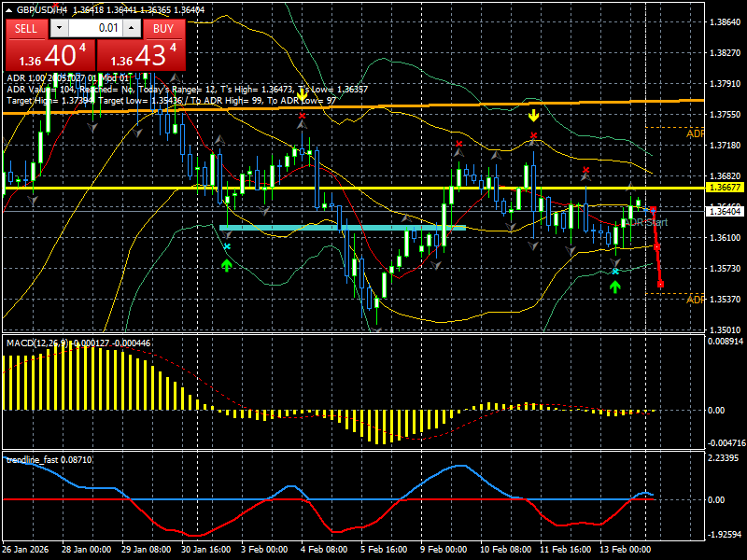Click the green up arrow near 13 Feb
Image resolution: width=747 pixels, height=560 pixels.
point(615,287)
